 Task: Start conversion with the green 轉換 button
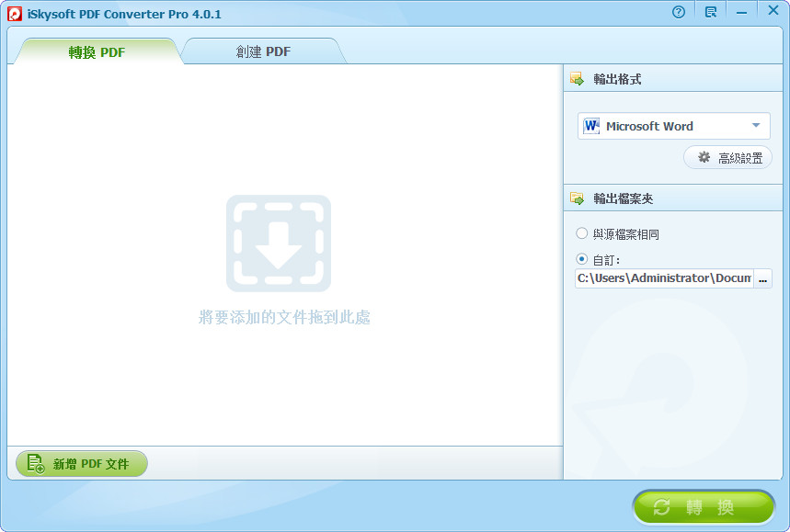click(704, 507)
